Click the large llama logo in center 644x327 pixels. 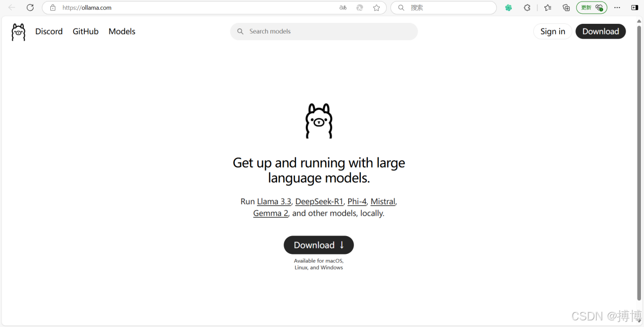(319, 121)
